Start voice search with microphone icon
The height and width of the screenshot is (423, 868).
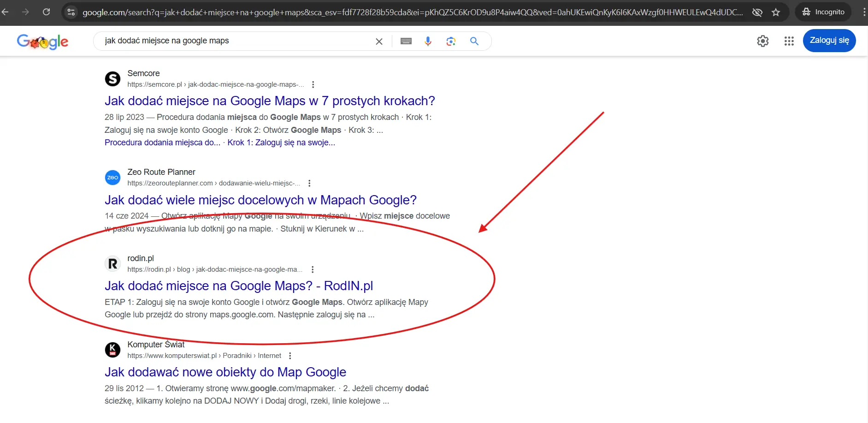[x=428, y=41]
